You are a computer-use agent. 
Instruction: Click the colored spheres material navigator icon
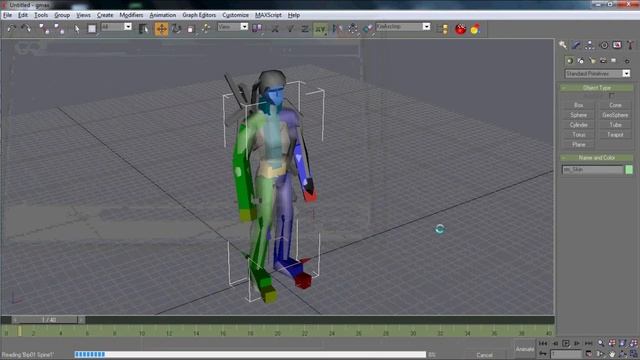click(x=475, y=29)
